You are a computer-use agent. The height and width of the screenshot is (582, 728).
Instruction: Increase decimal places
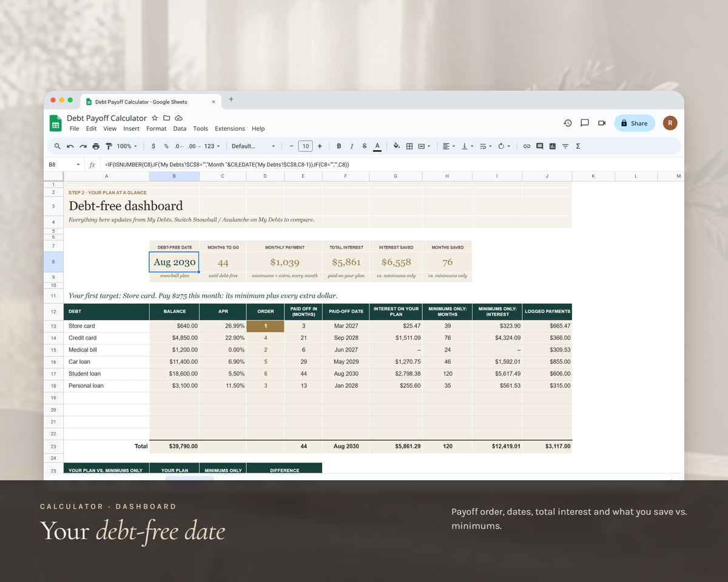click(194, 146)
